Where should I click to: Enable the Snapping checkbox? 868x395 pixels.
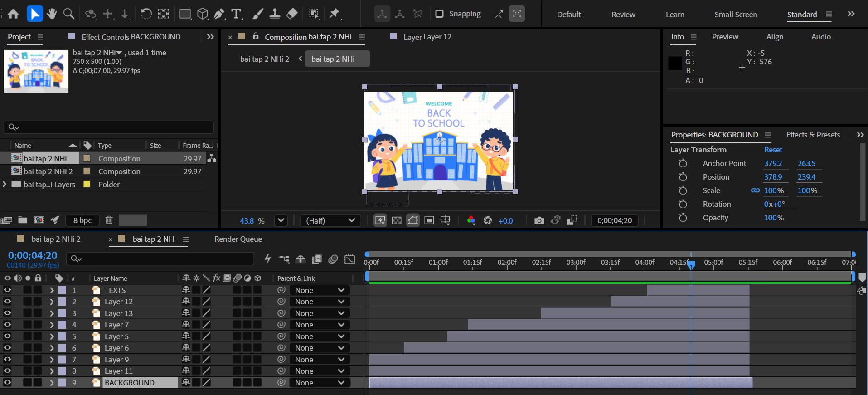tap(439, 14)
